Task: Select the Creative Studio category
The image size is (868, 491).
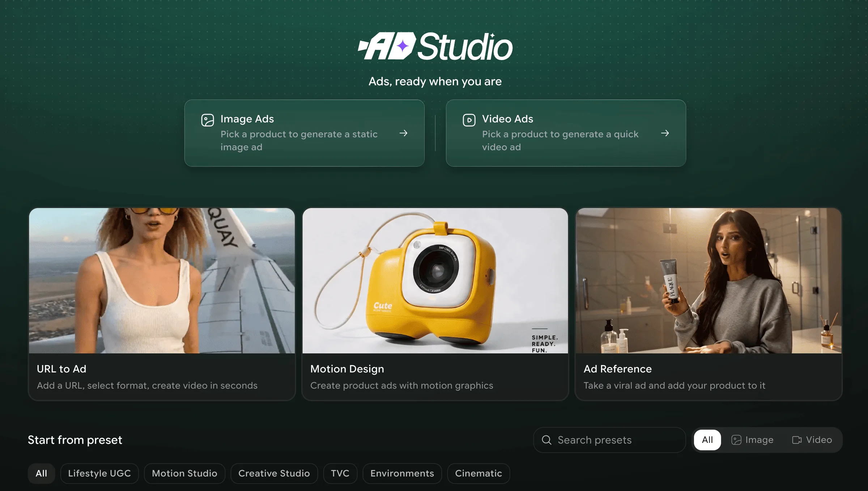Action: tap(274, 473)
